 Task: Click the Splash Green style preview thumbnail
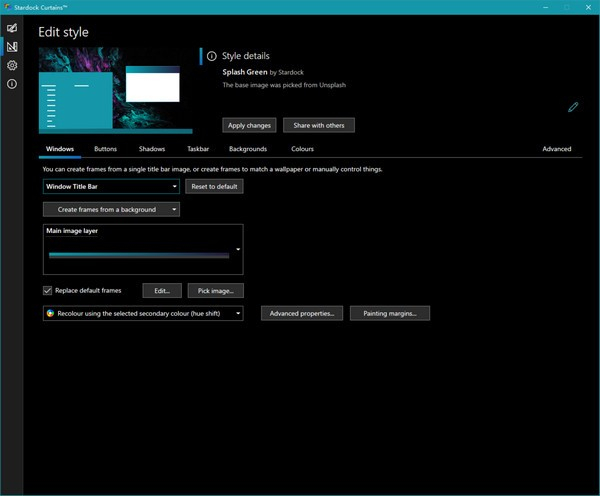114,90
